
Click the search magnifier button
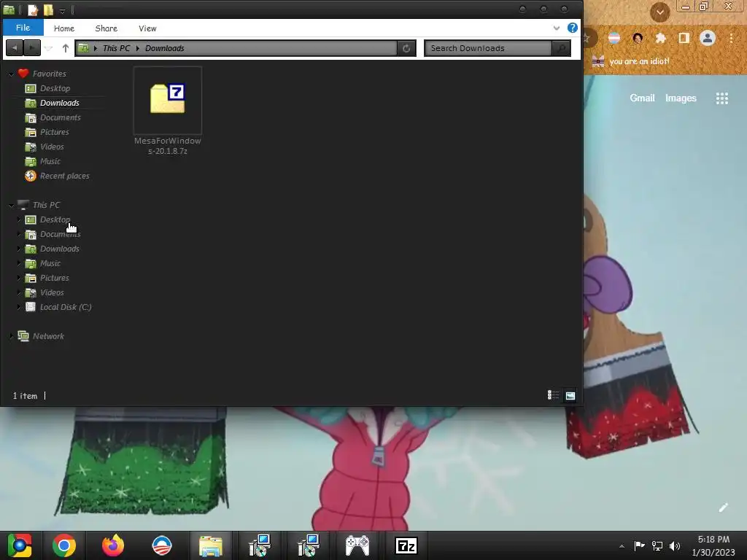[x=561, y=48]
